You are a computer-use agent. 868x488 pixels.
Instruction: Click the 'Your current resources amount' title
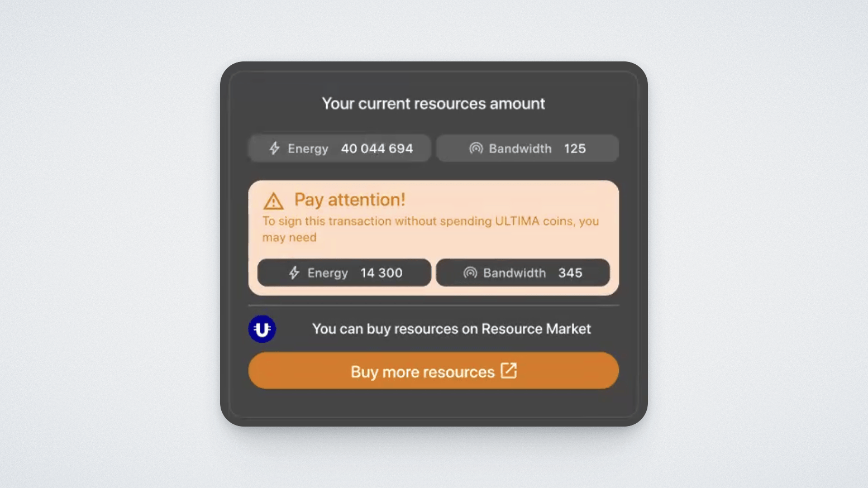(433, 103)
